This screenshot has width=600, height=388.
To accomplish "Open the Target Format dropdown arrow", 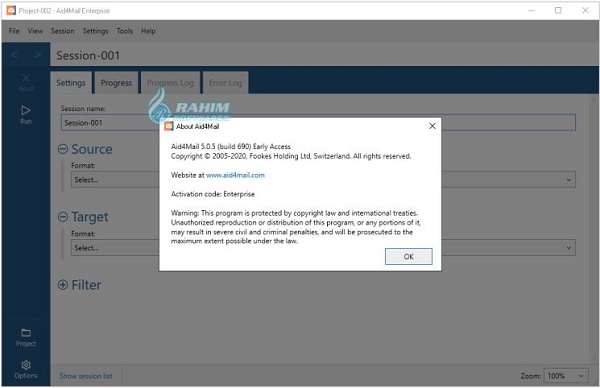I will click(569, 248).
